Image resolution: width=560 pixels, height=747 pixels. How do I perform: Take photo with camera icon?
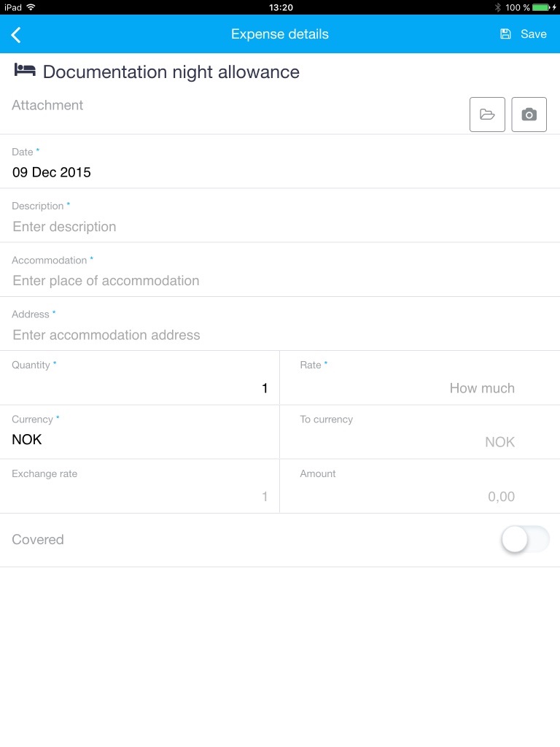pyautogui.click(x=529, y=115)
